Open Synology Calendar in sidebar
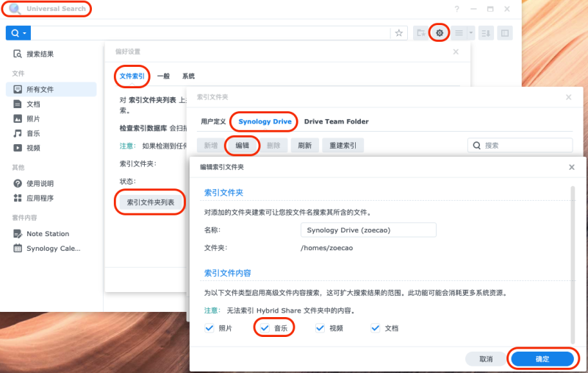This screenshot has height=373, width=588. coord(51,249)
